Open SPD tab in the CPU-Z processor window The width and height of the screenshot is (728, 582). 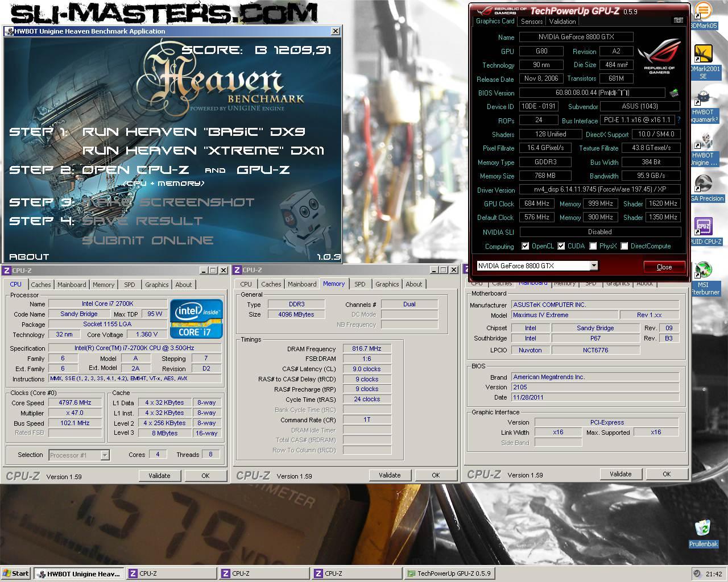(130, 285)
